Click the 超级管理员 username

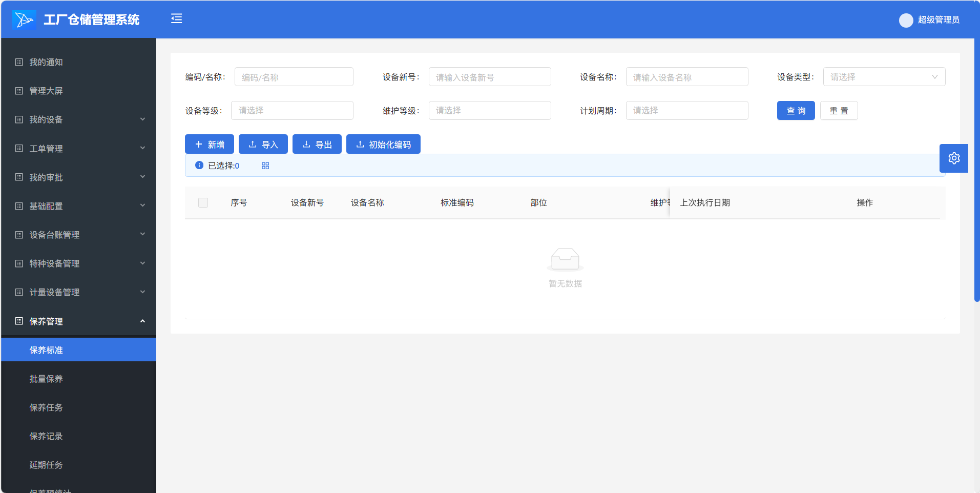[939, 20]
